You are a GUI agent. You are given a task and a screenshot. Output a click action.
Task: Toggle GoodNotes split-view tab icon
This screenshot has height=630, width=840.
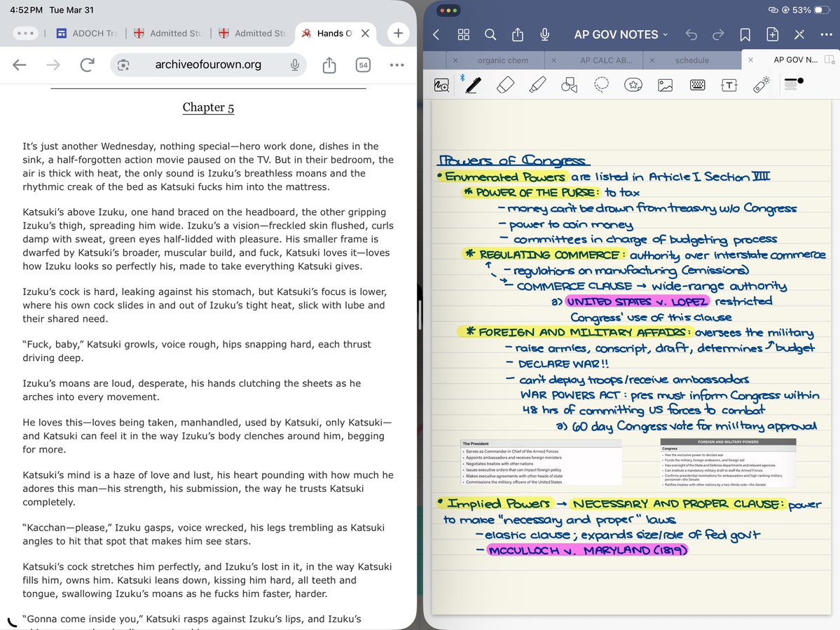[x=829, y=60]
